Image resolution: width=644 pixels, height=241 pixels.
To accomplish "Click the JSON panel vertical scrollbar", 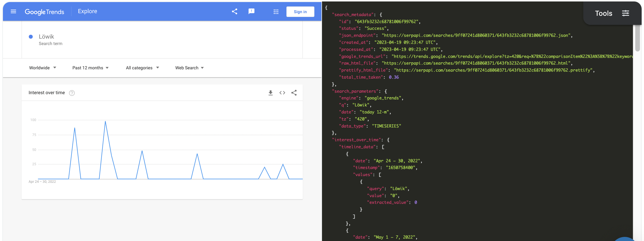I will coord(638,38).
